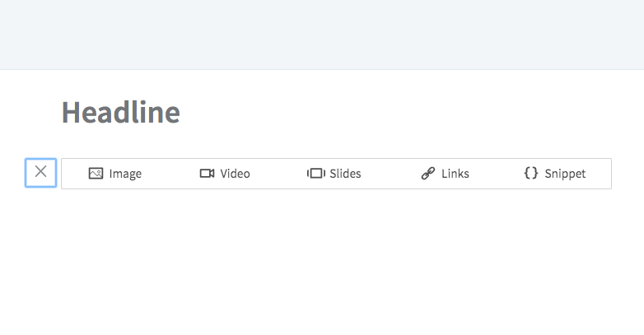This screenshot has height=335, width=644.
Task: Click the curly braces Snippet icon
Action: click(531, 173)
